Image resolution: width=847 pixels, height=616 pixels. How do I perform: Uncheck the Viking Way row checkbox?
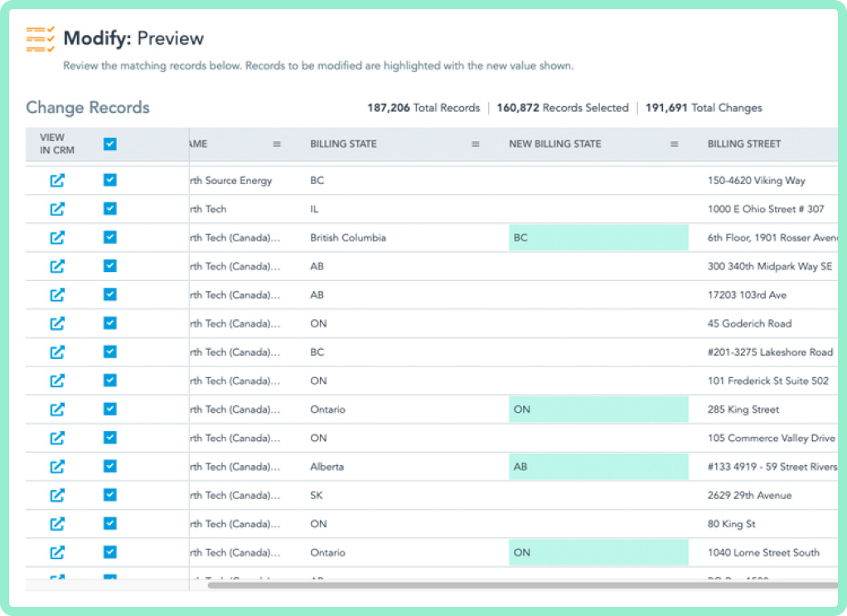pos(110,180)
